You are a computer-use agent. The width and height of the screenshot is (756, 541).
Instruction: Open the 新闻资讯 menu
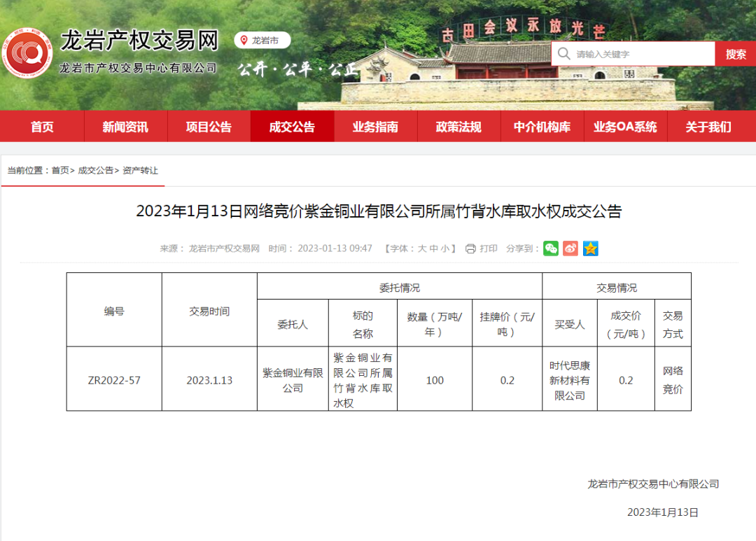coord(125,127)
